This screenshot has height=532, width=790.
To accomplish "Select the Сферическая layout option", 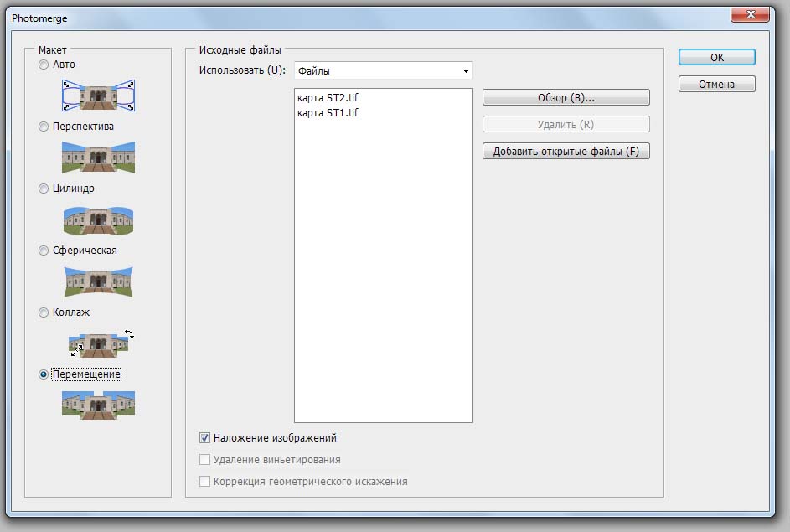I will click(44, 251).
